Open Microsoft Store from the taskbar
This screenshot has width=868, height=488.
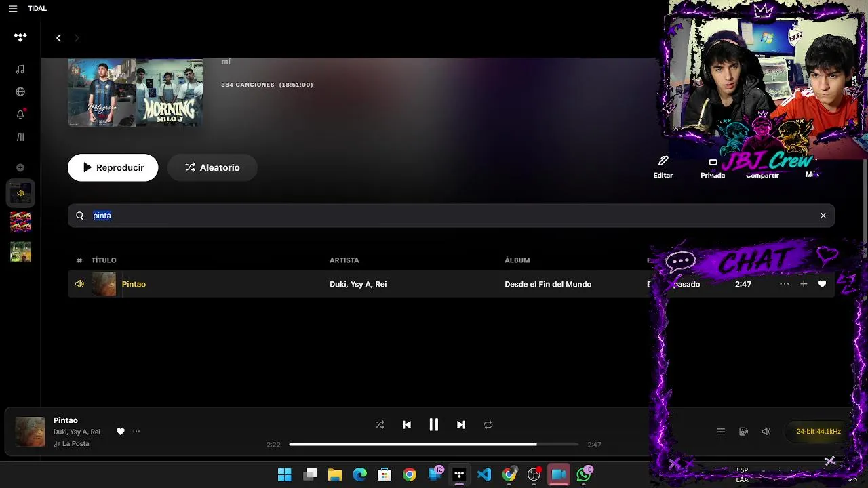[384, 474]
